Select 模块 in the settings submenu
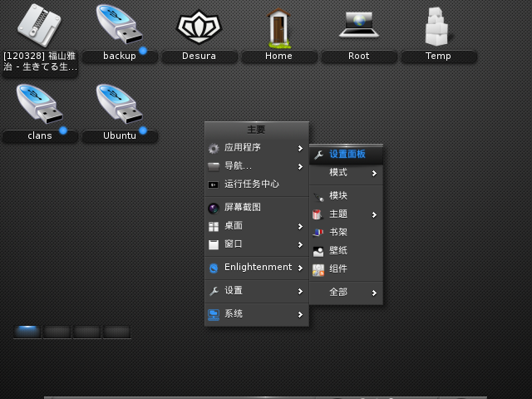Screen dimensions: 532x399 point(347,196)
